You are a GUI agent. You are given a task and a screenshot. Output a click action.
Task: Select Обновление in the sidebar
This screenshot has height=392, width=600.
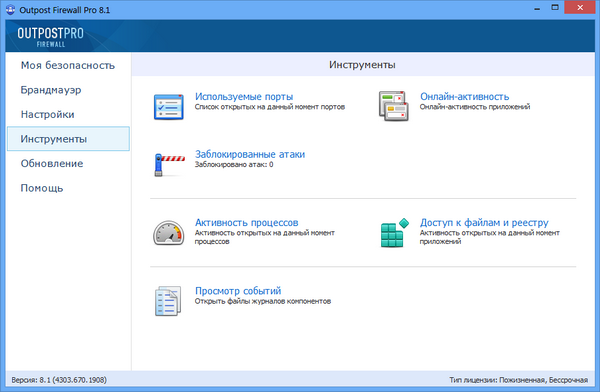(52, 163)
